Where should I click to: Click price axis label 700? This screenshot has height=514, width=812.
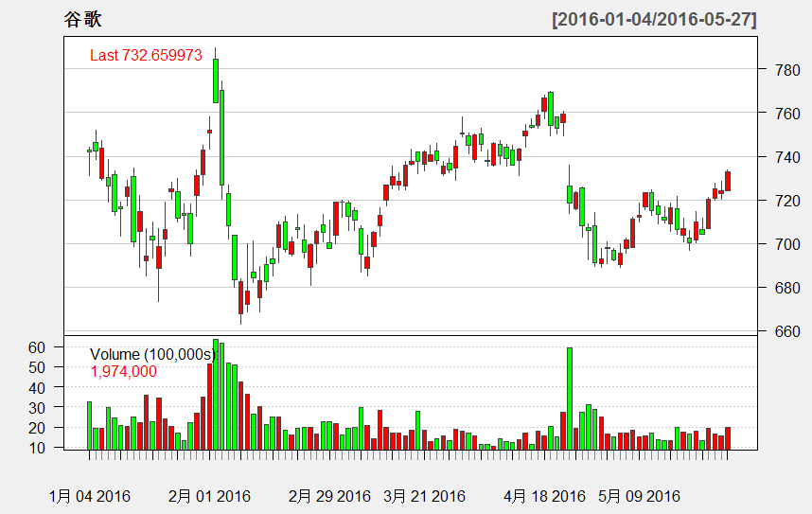pyautogui.click(x=787, y=244)
